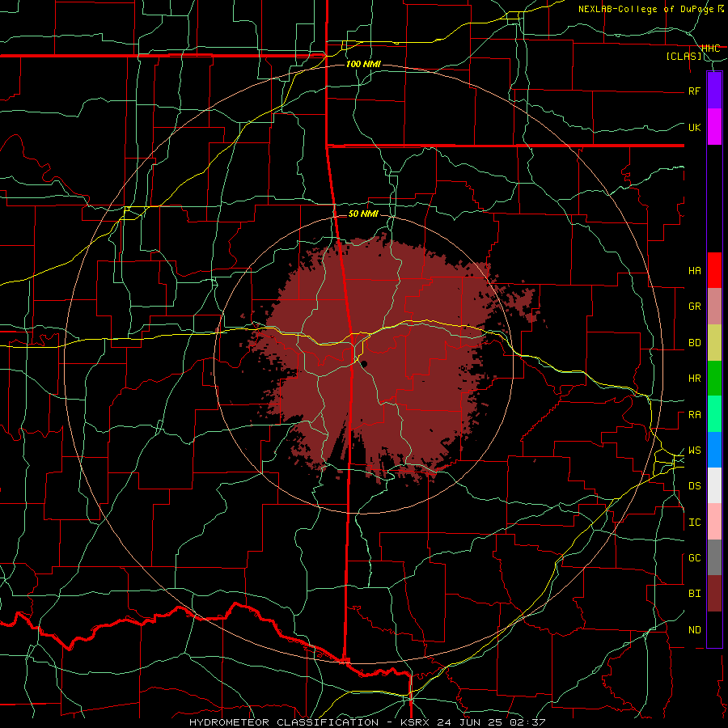Click the HYDROMETEOR CLASSIFICATION title text
The image size is (728, 728).
point(284,722)
